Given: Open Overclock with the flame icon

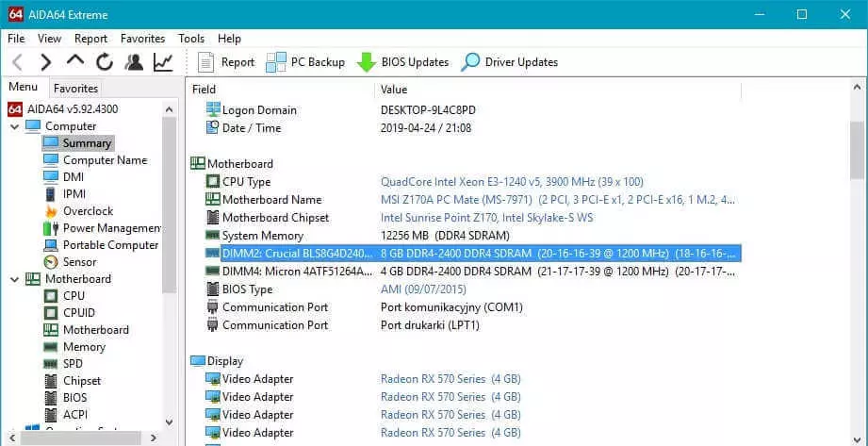Looking at the screenshot, I should (78, 211).
